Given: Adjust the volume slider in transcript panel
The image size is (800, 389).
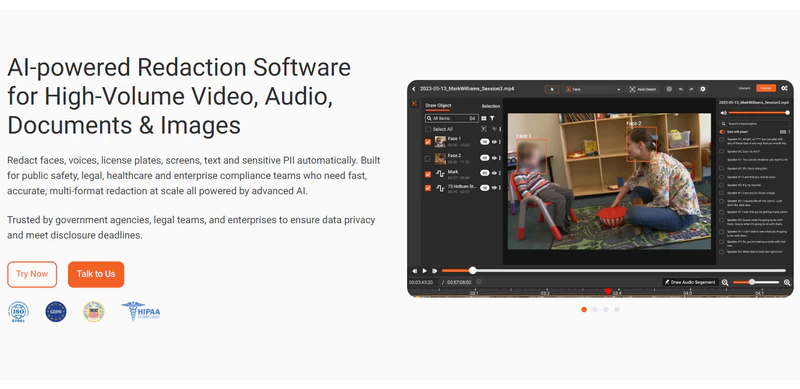Looking at the screenshot, I should click(x=759, y=113).
